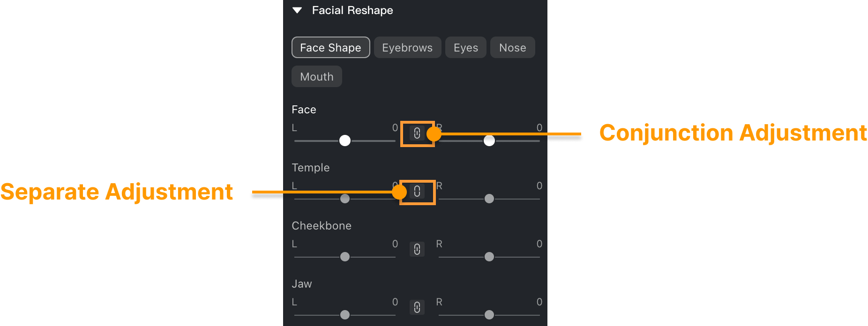
Task: Toggle the Cheekbone left-right link icon
Action: (x=417, y=249)
